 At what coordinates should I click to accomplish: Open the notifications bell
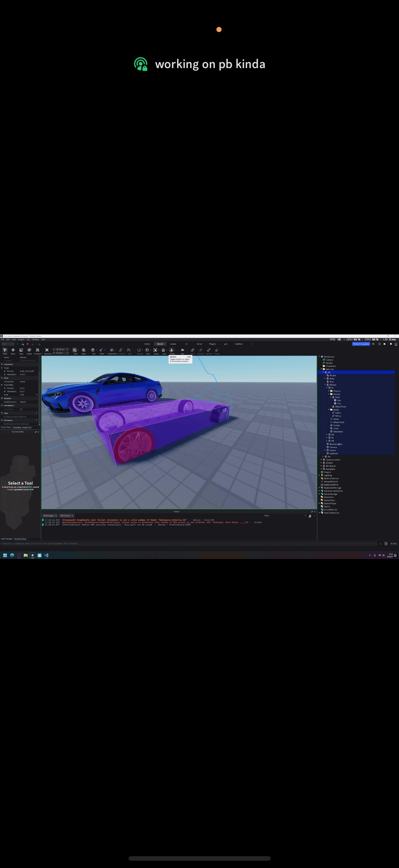391,344
